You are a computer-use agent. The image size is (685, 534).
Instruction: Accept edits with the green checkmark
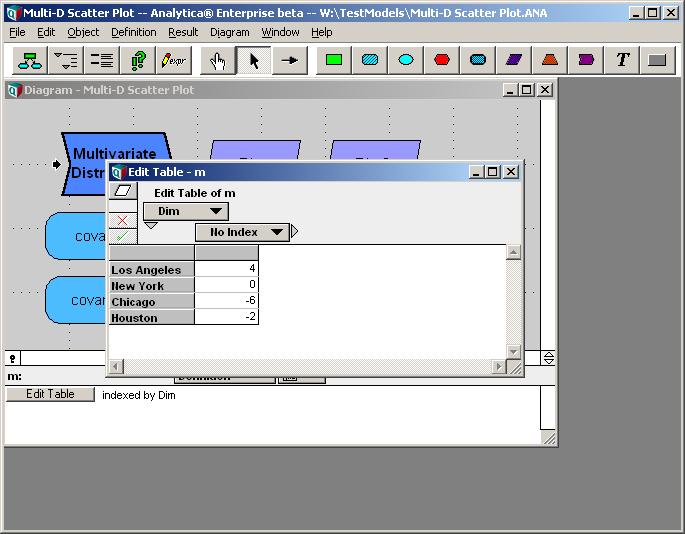[x=123, y=236]
